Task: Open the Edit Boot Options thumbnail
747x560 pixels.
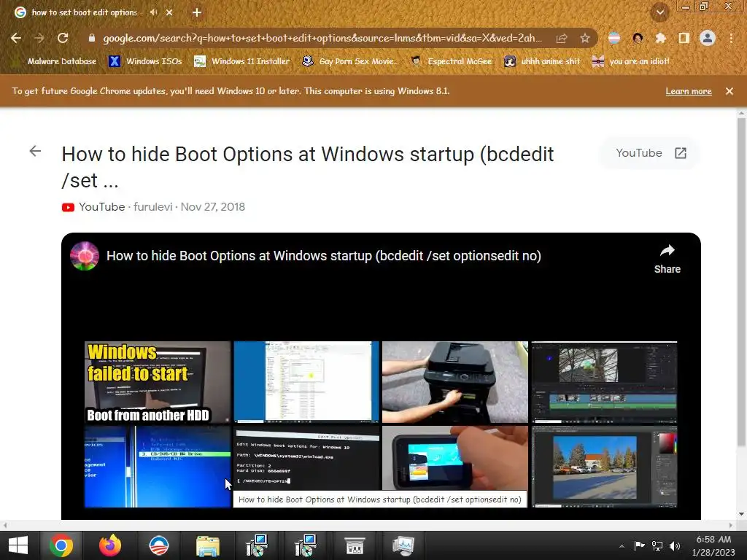Action: point(306,458)
